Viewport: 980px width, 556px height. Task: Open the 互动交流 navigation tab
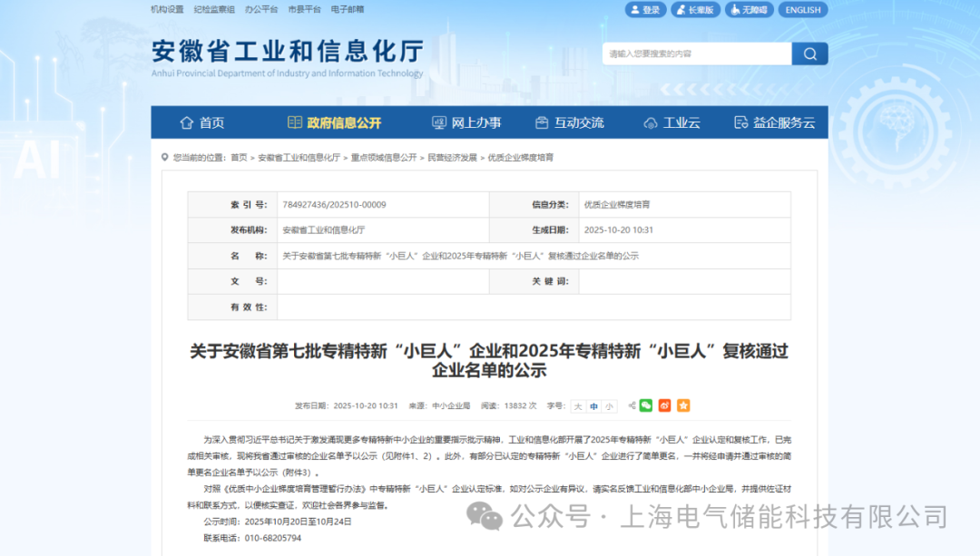[x=569, y=122]
